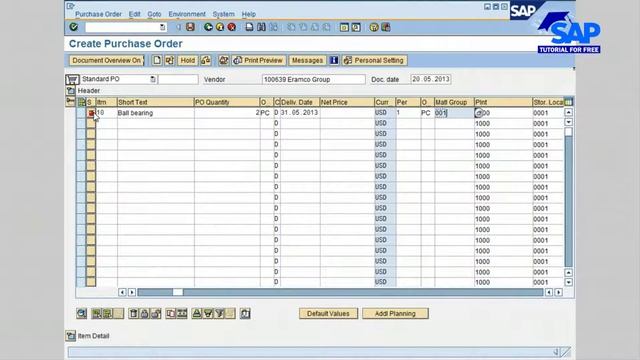Click the Create New Session icon

click(344, 27)
